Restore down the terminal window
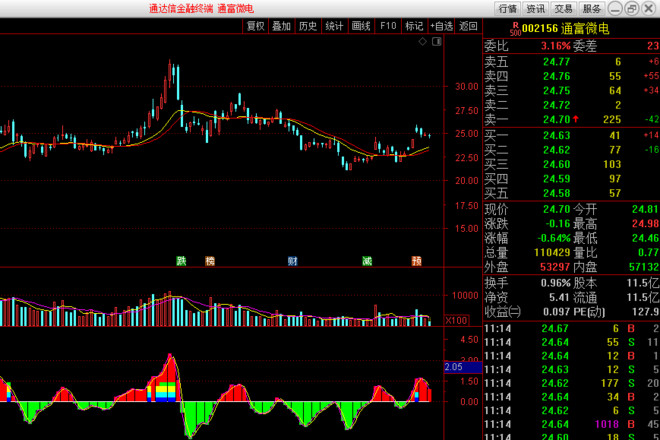 pos(631,9)
